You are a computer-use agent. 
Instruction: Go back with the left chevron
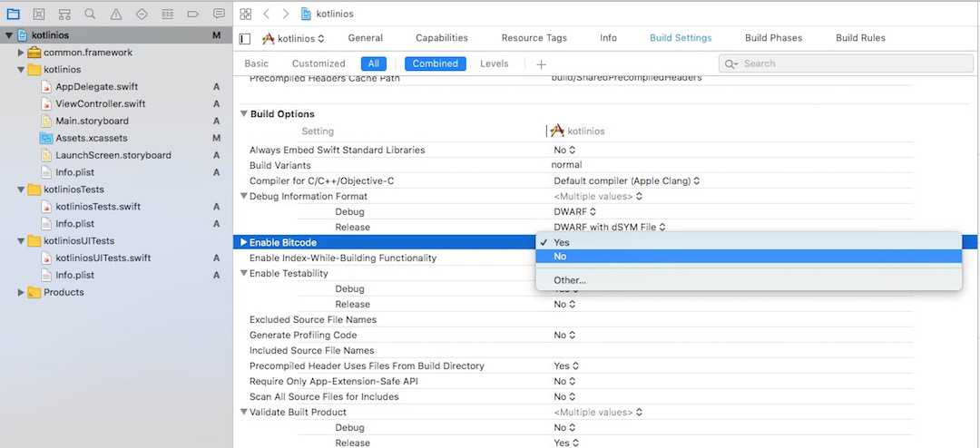(x=266, y=14)
